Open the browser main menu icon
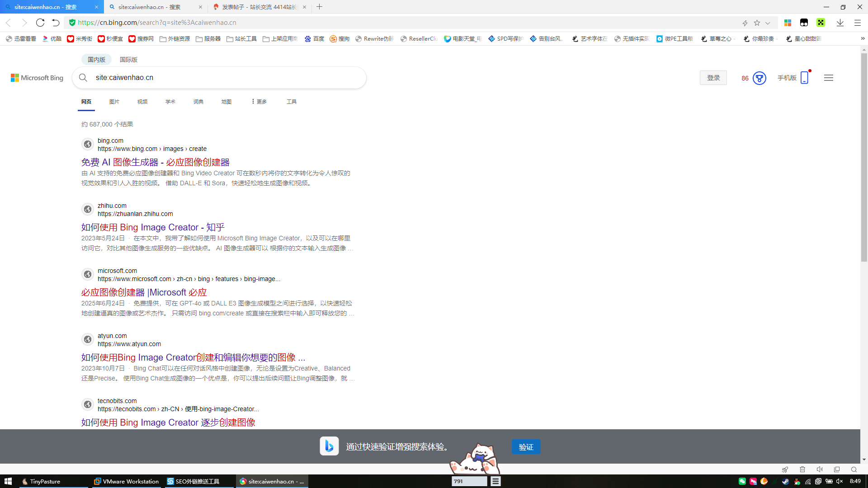 pos(857,23)
